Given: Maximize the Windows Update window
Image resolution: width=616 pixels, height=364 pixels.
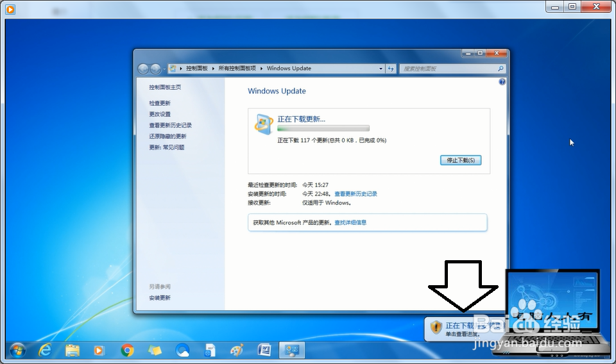Looking at the screenshot, I should pyautogui.click(x=480, y=53).
